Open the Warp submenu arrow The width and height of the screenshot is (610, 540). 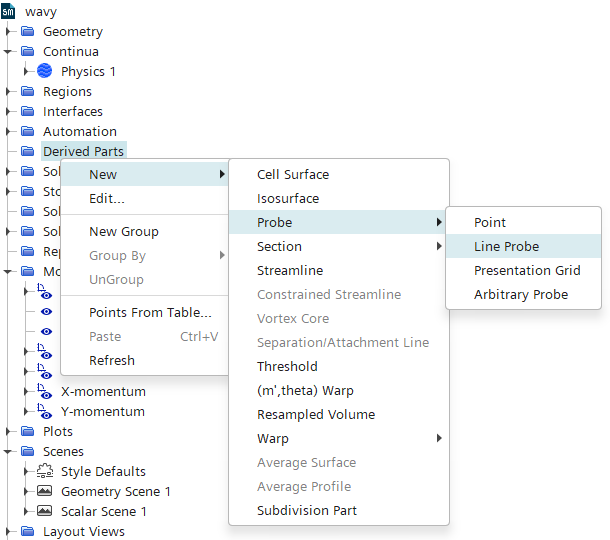click(439, 438)
